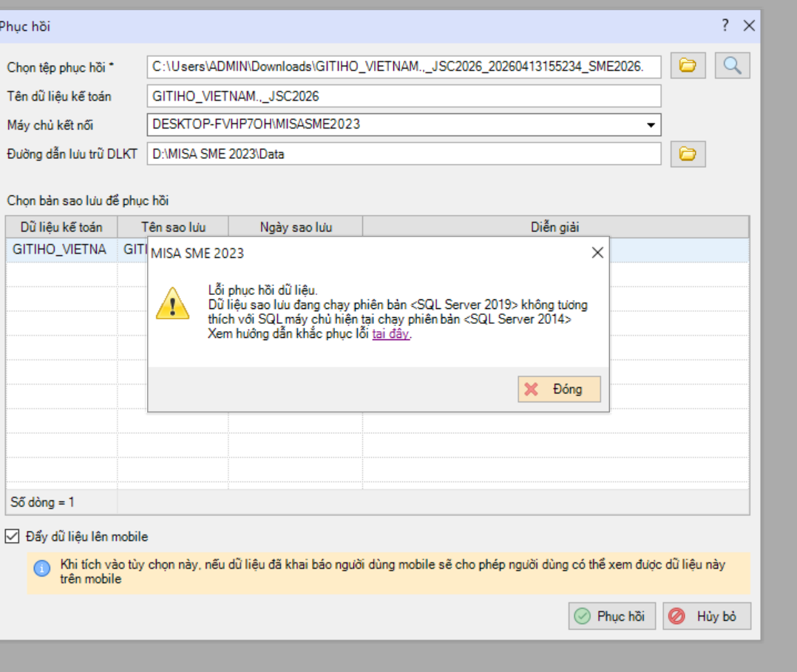Close the Phục hồi dialog window

pyautogui.click(x=749, y=25)
